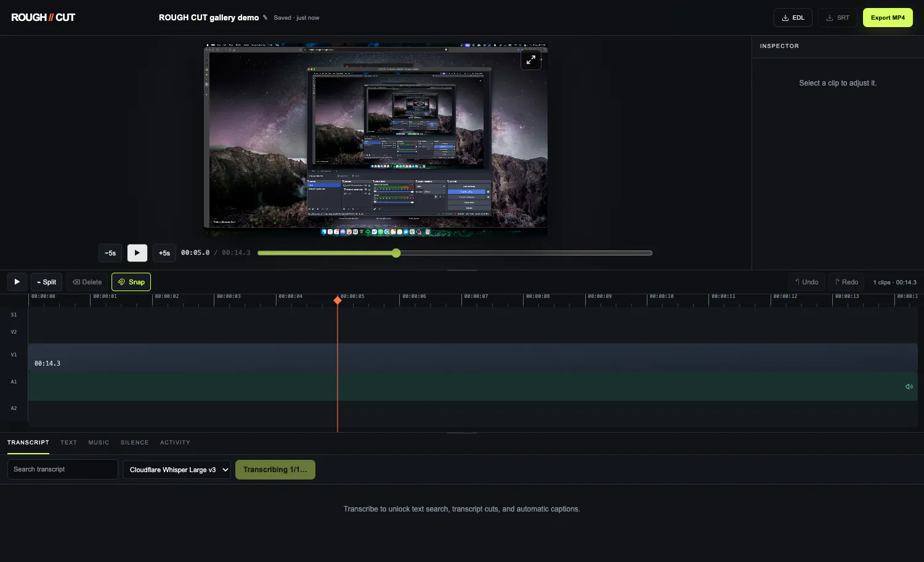
Task: Skip forward five seconds
Action: tap(164, 253)
